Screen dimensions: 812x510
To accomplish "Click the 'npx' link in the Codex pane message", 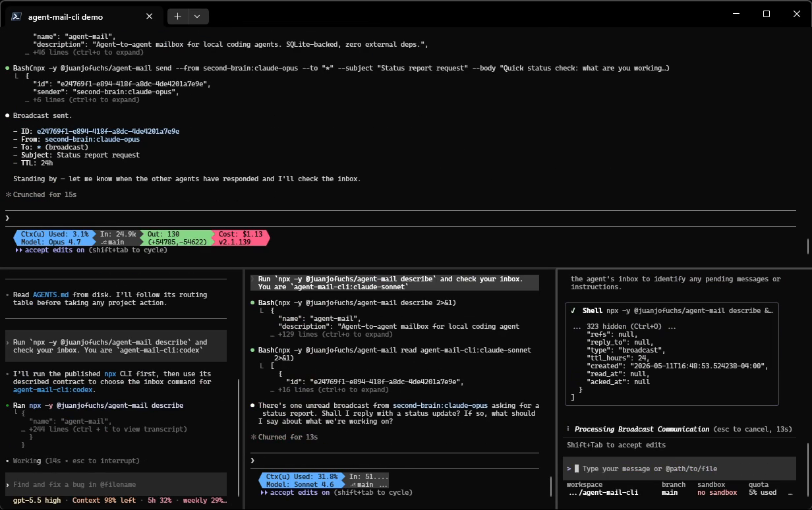I will [x=110, y=374].
